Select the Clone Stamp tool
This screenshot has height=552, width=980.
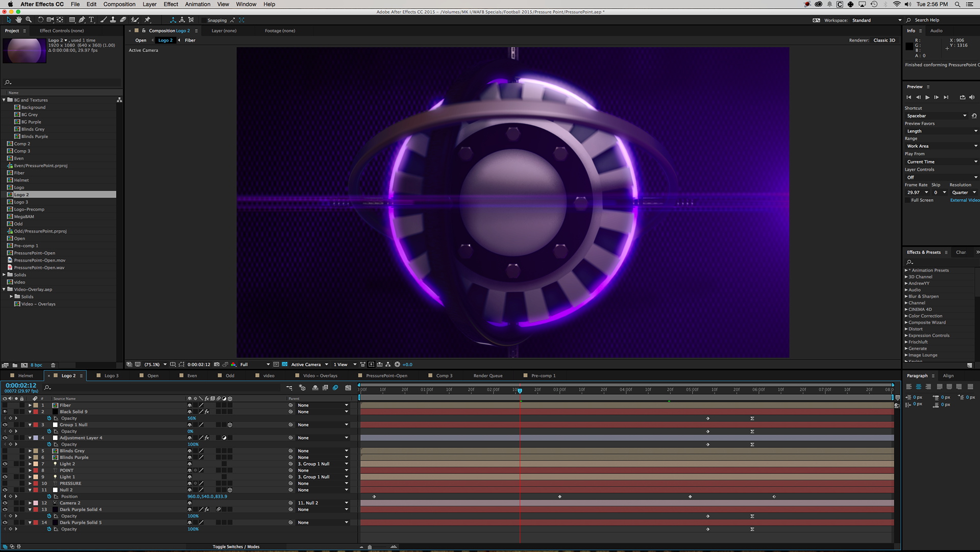113,20
